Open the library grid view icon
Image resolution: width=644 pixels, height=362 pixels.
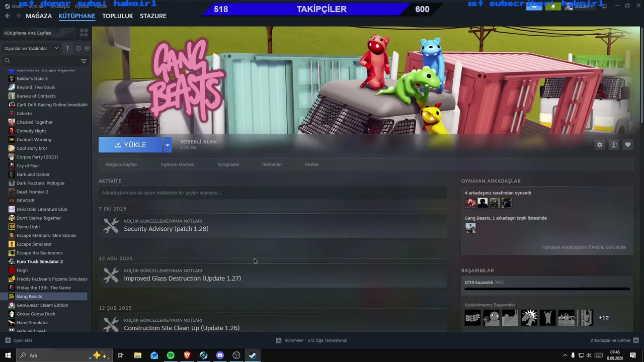(84, 33)
